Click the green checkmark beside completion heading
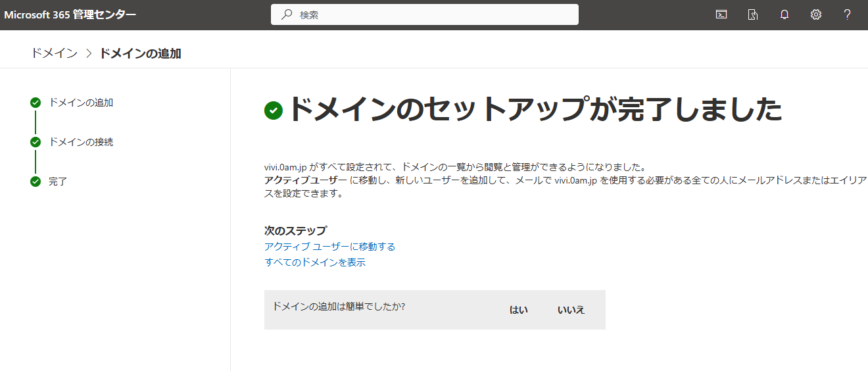The image size is (868, 371). (274, 111)
